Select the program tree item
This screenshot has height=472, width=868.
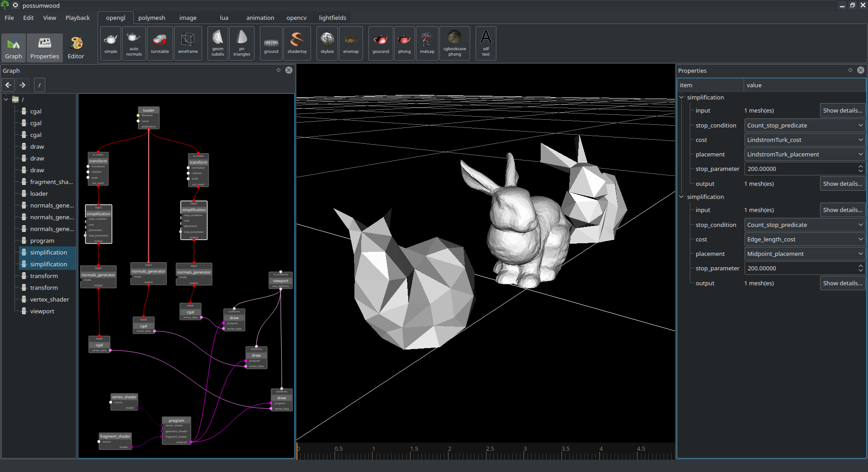point(42,241)
